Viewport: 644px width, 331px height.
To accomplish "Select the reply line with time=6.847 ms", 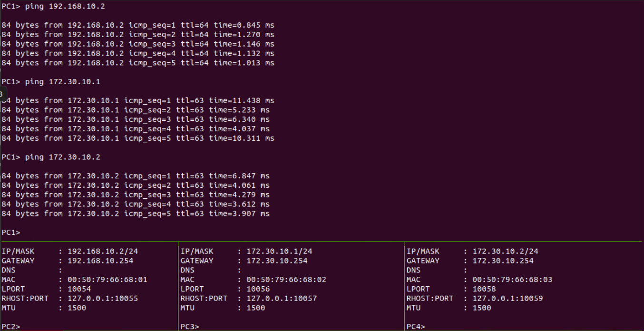I will 136,176.
